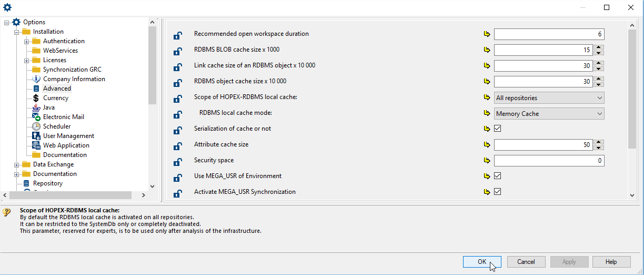Click the Electronic Mail envelope icon
Image resolution: width=644 pixels, height=275 pixels.
tap(36, 117)
